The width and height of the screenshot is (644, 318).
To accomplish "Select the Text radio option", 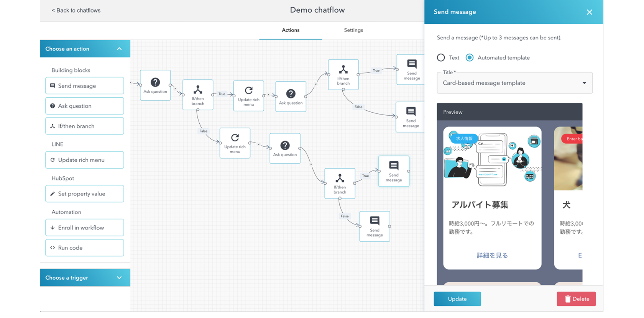I will point(441,57).
